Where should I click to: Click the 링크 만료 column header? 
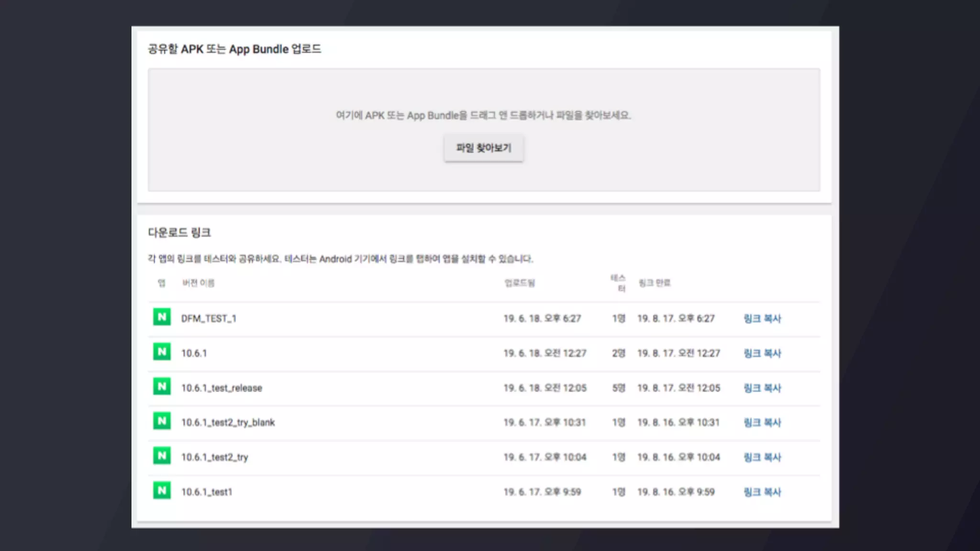tap(654, 283)
